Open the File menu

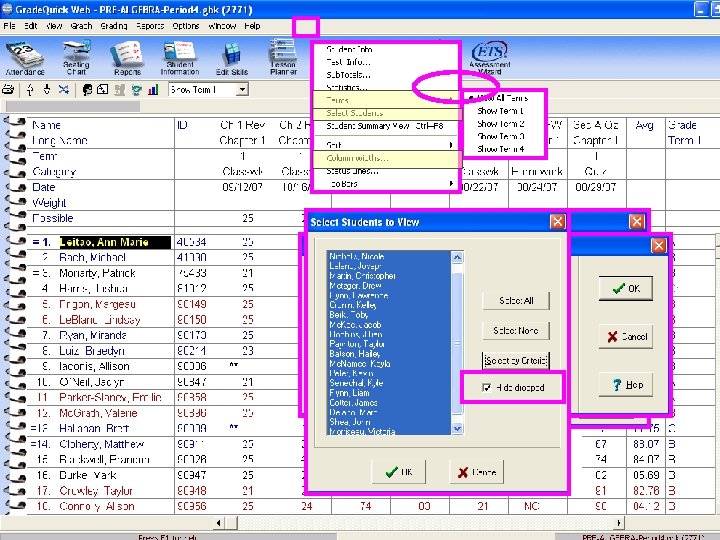pos(9,26)
